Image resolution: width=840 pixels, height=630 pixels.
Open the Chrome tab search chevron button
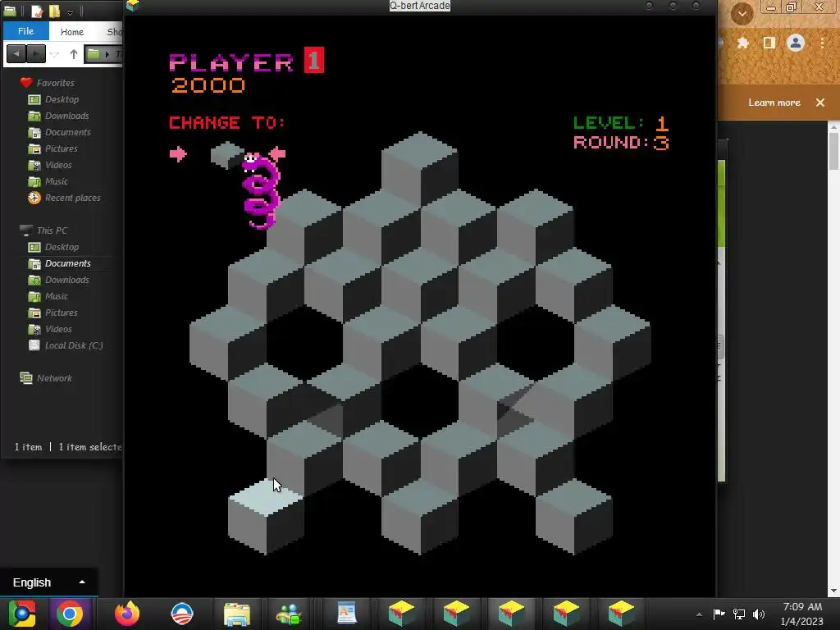(x=742, y=13)
